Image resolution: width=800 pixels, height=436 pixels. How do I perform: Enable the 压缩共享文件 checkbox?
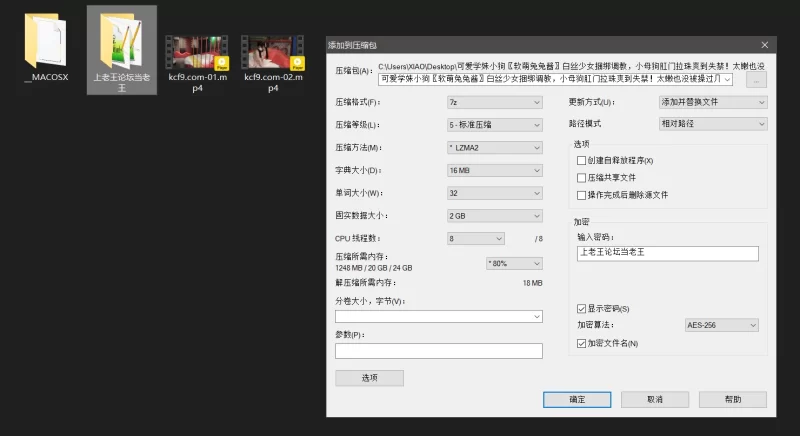coord(581,178)
